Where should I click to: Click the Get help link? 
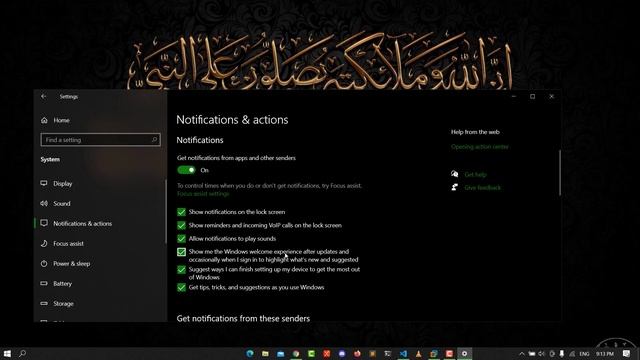click(x=476, y=175)
